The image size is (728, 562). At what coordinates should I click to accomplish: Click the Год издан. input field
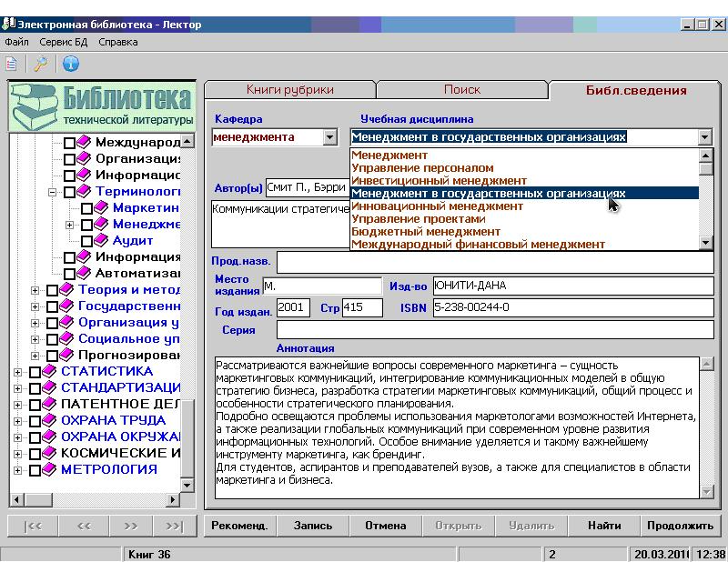click(293, 307)
